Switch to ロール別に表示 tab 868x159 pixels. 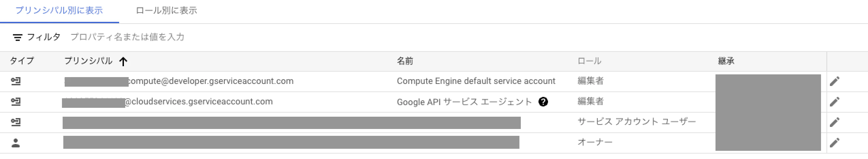(166, 11)
